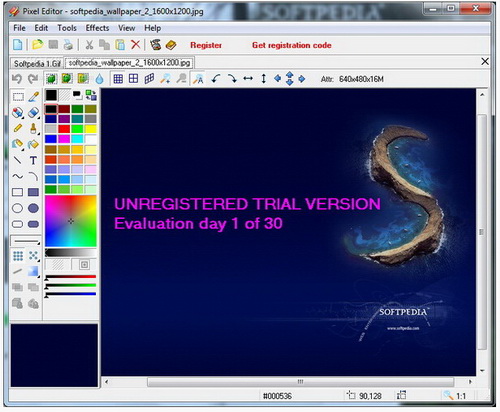Switch to Softpedia 1.Gif tab

[37, 63]
